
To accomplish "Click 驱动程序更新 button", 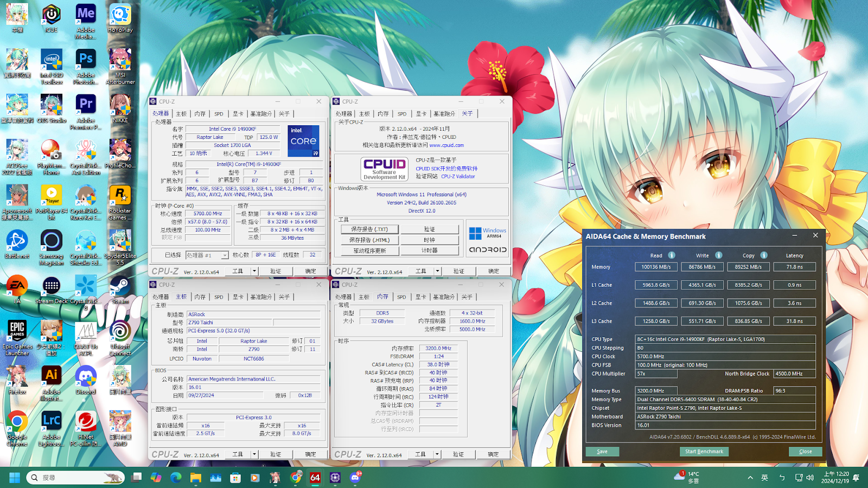I will (369, 251).
